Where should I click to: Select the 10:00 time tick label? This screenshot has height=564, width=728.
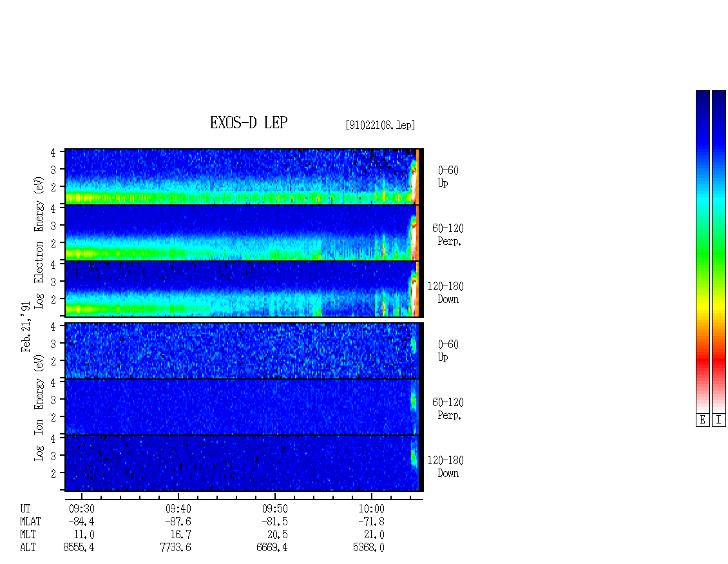point(372,509)
